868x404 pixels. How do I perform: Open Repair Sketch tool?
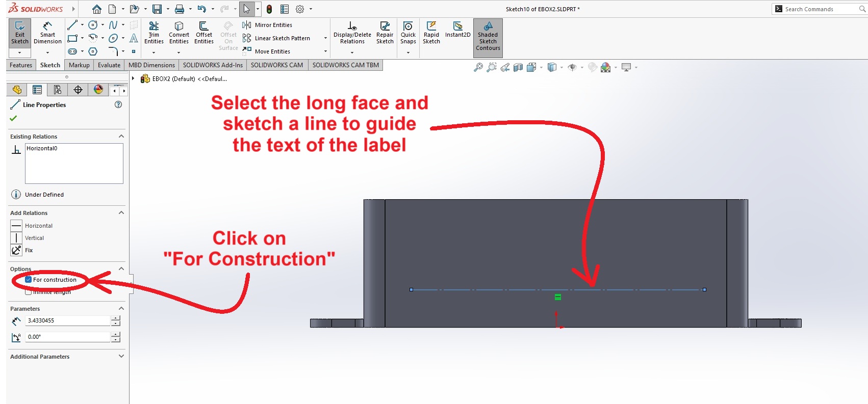[385, 33]
